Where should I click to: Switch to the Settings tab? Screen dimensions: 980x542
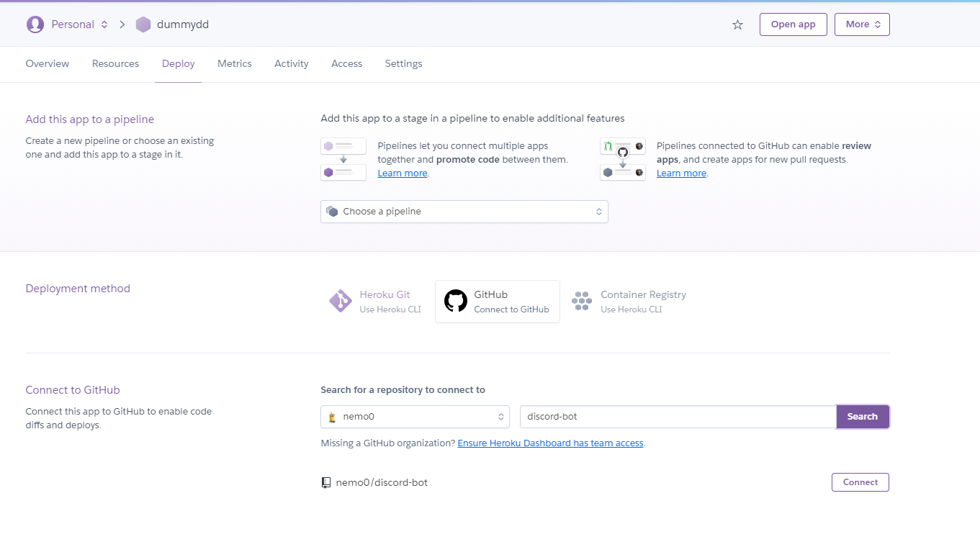click(x=404, y=64)
